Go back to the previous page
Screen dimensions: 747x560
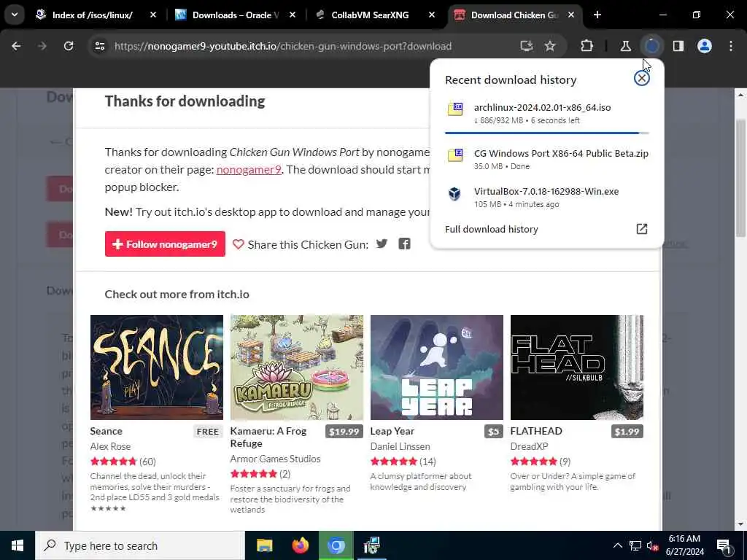coord(16,46)
